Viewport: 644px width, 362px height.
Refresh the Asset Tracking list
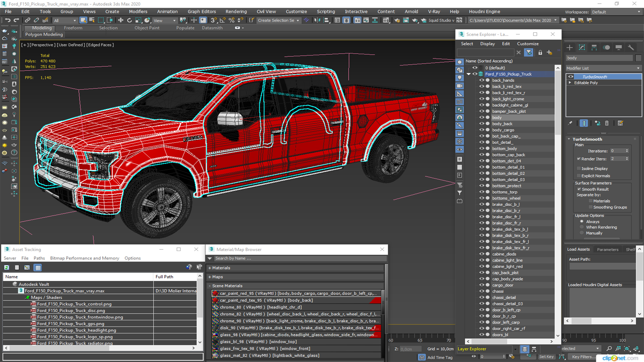click(x=7, y=267)
